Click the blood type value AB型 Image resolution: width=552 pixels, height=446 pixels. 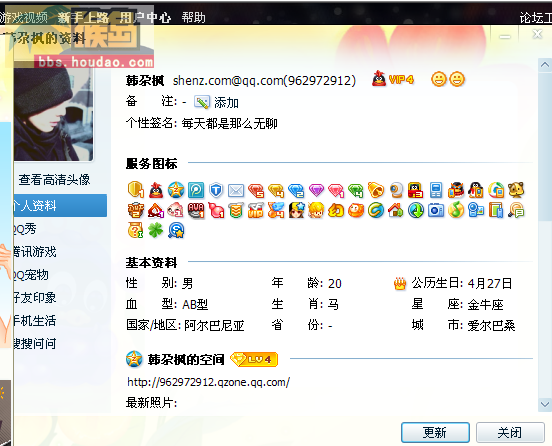[x=195, y=304]
